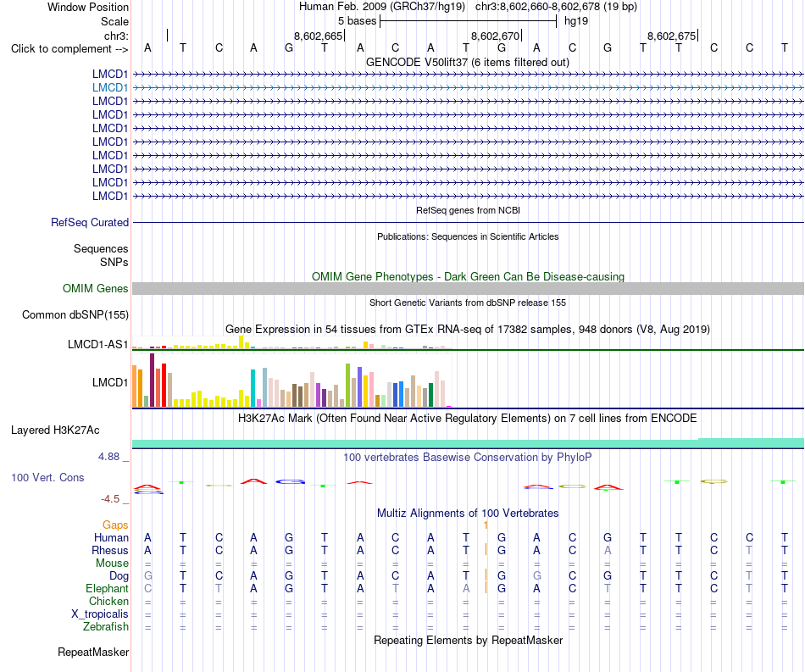Screen dimensions: 805x672
Task: Open 'RefSeq genes from NCBI' track title
Action: [x=468, y=210]
